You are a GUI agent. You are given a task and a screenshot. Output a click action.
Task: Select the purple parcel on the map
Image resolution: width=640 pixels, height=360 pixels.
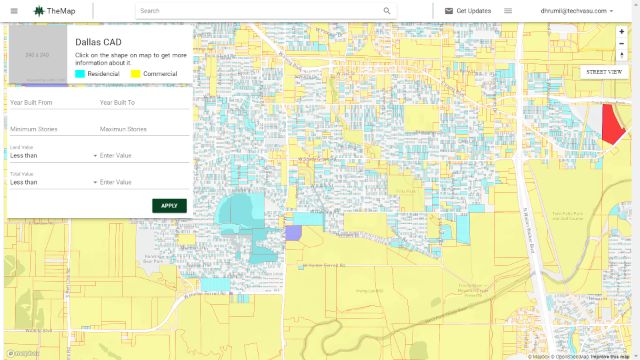[293, 233]
